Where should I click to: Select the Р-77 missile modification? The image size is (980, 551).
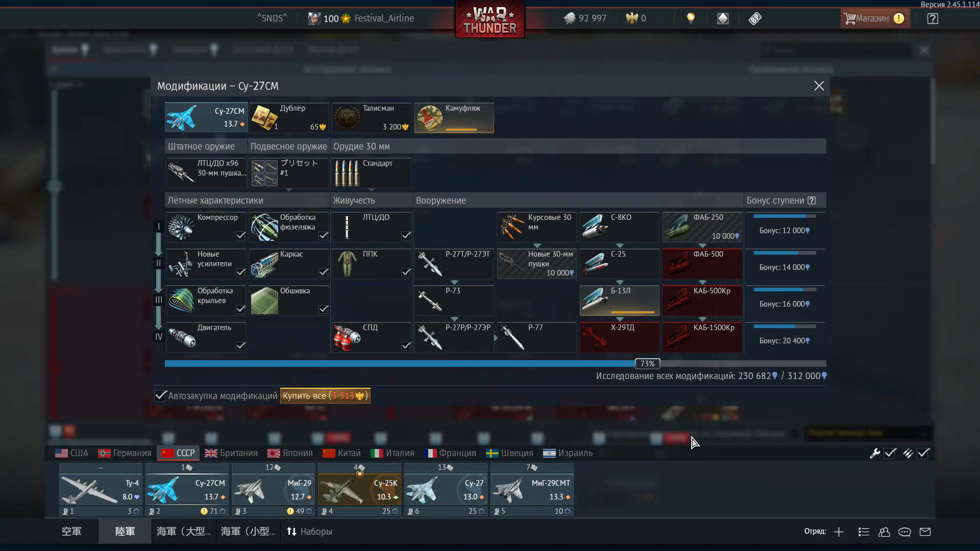pyautogui.click(x=537, y=337)
